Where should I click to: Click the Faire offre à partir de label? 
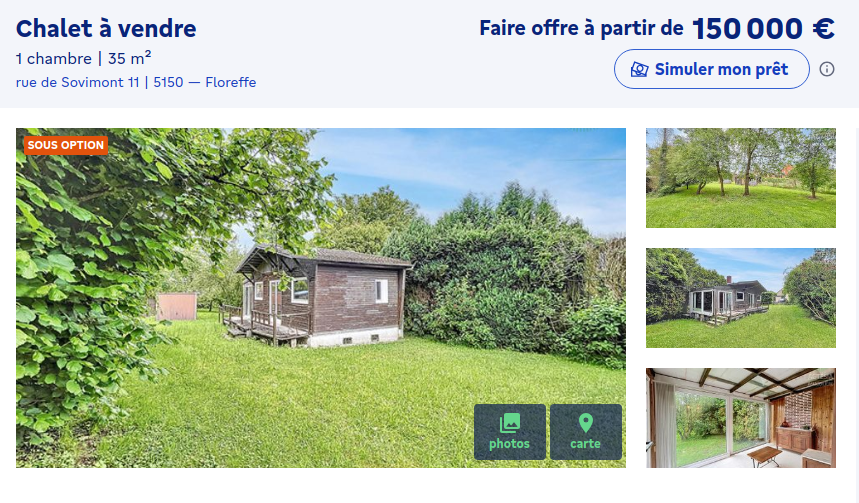pyautogui.click(x=581, y=28)
